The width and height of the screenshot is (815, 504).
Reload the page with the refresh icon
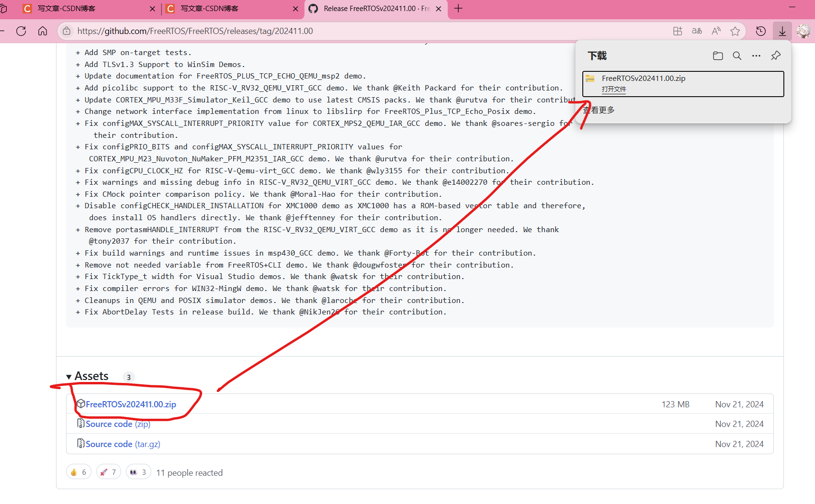click(x=21, y=31)
